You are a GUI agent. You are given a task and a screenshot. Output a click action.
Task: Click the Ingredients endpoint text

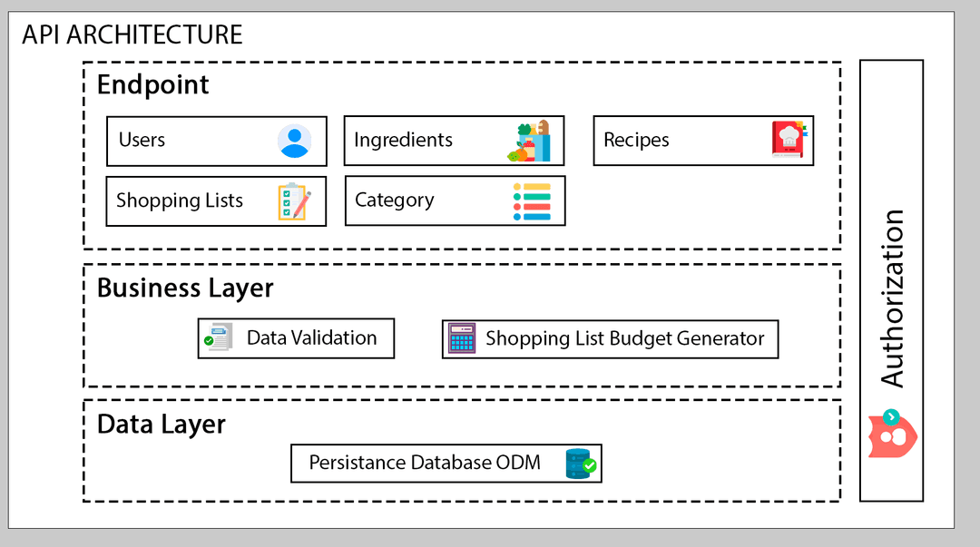(x=403, y=141)
